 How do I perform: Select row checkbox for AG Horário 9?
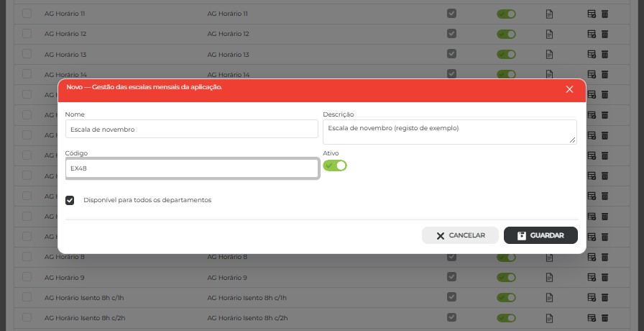pos(27,277)
